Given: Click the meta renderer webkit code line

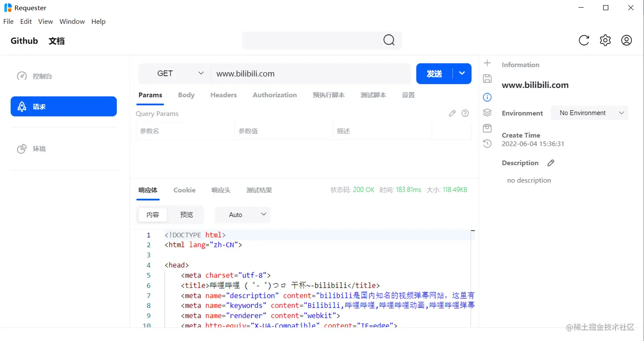Looking at the screenshot, I should (x=261, y=315).
